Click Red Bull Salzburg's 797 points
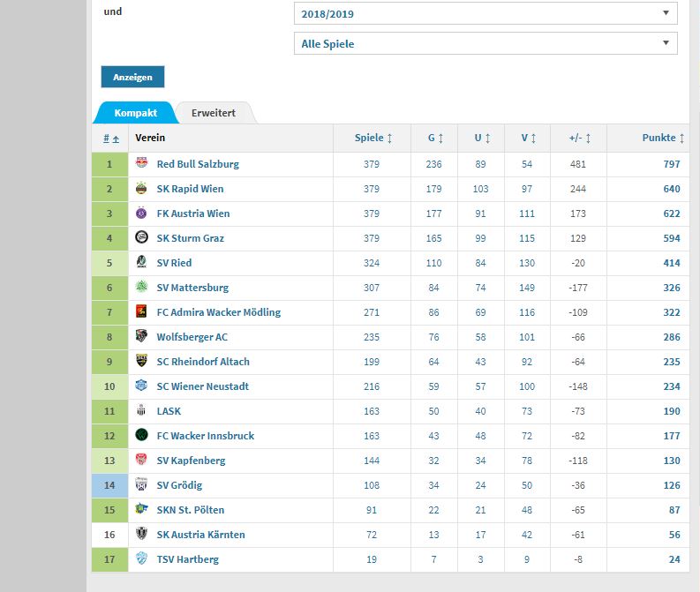 pos(672,164)
